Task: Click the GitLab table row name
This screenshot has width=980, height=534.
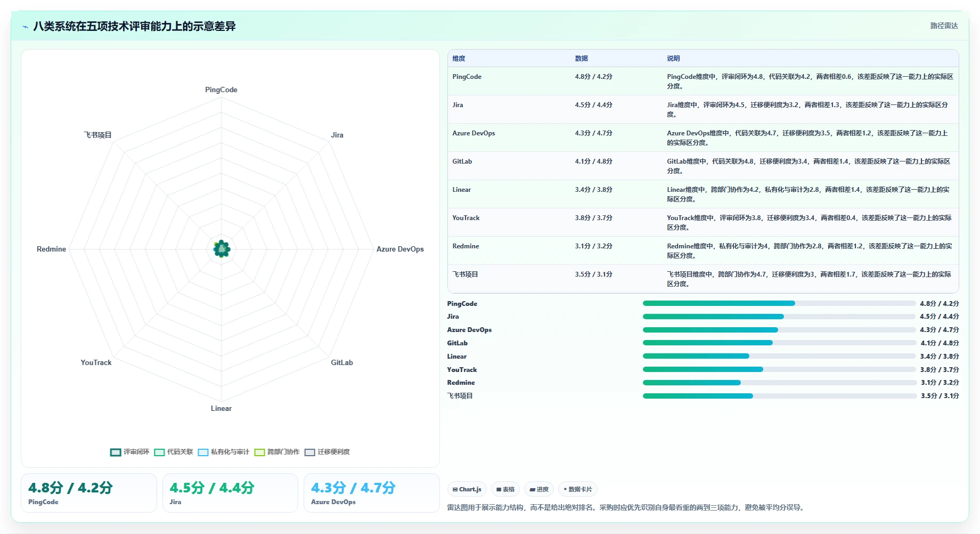Action: click(462, 161)
